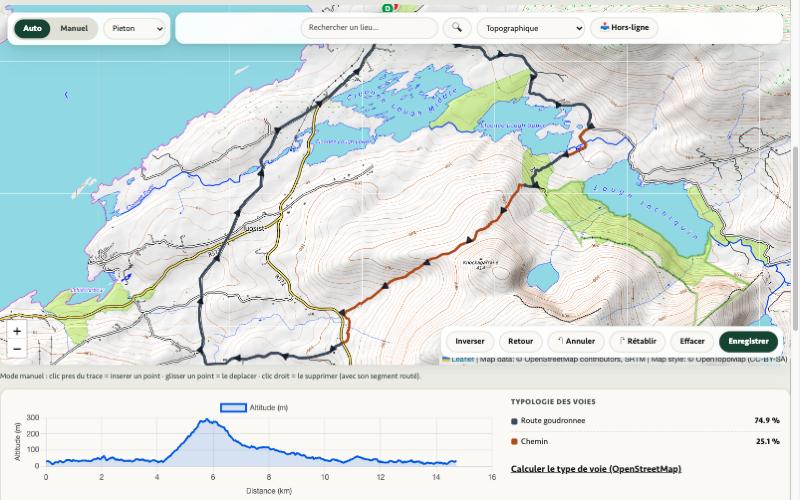Open the OpenTopoMap map style link
The width and height of the screenshot is (800, 500).
tap(720, 359)
